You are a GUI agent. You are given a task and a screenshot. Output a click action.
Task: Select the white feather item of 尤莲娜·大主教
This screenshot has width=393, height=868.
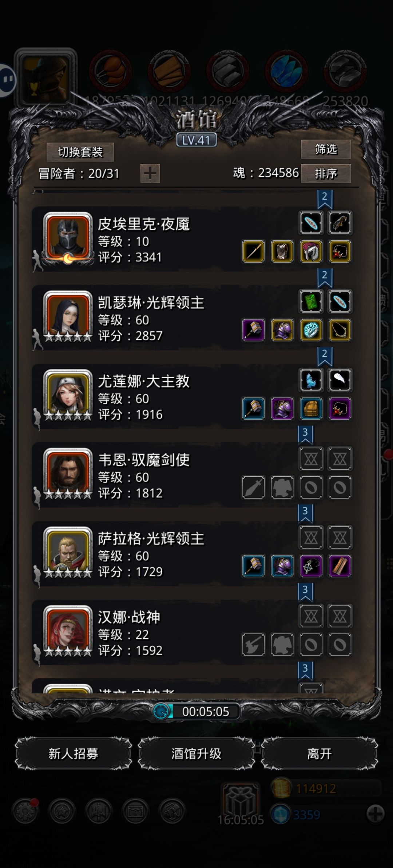coord(340,380)
